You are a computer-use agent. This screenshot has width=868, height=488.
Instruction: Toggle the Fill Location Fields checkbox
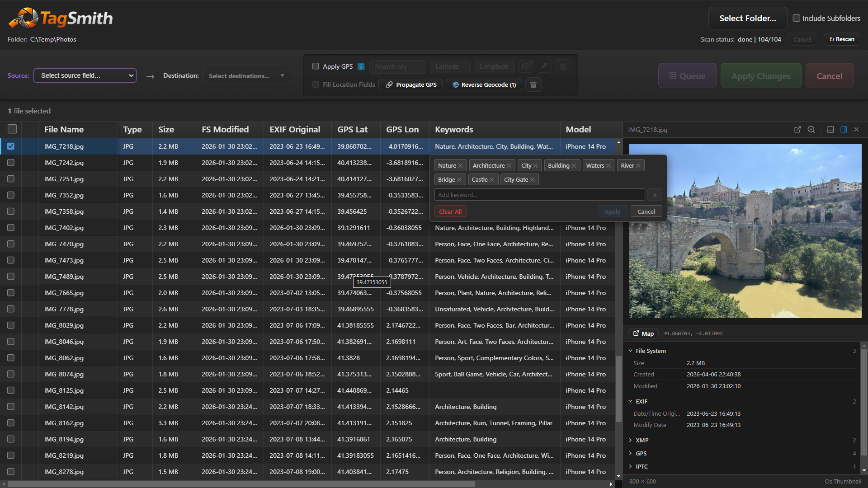tap(316, 84)
